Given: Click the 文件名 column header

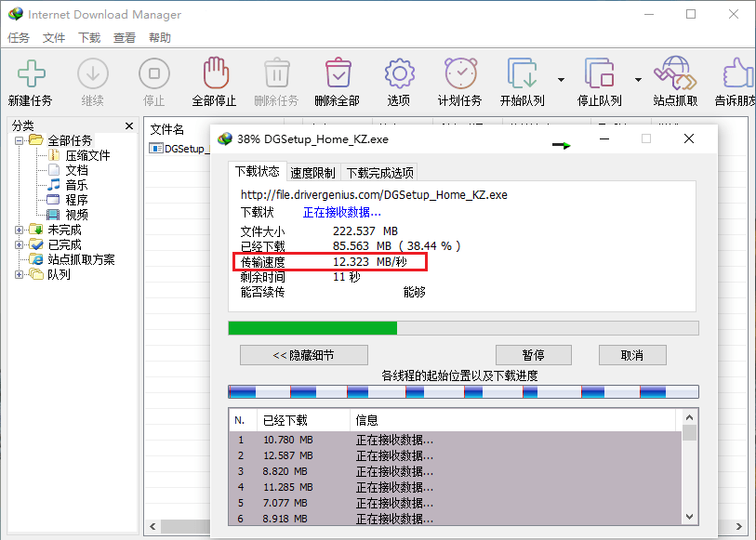Looking at the screenshot, I should click(166, 129).
